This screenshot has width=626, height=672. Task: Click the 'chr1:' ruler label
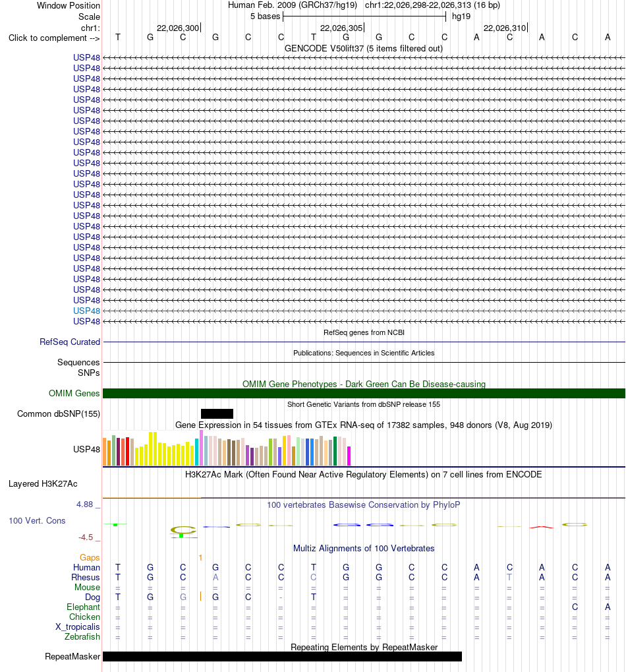tap(90, 28)
